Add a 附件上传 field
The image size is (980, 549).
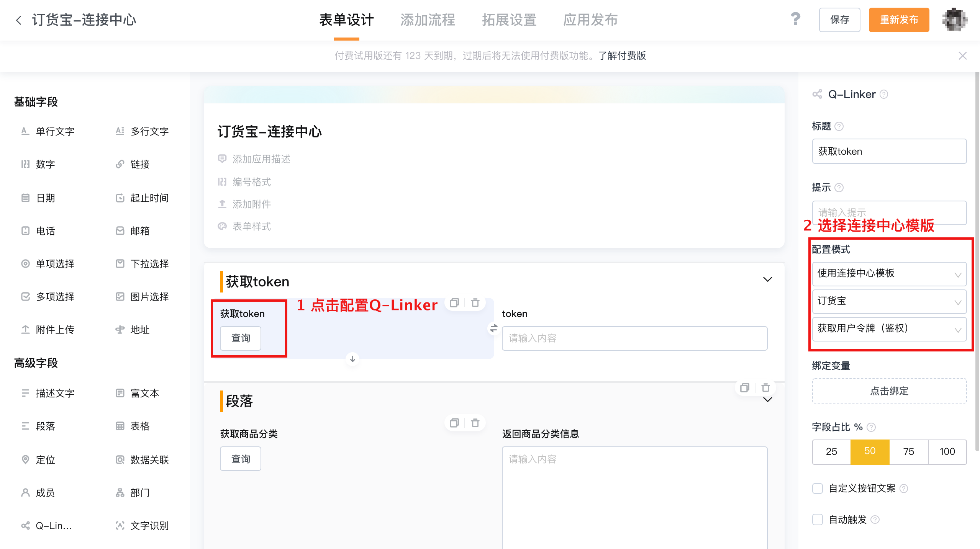(48, 330)
